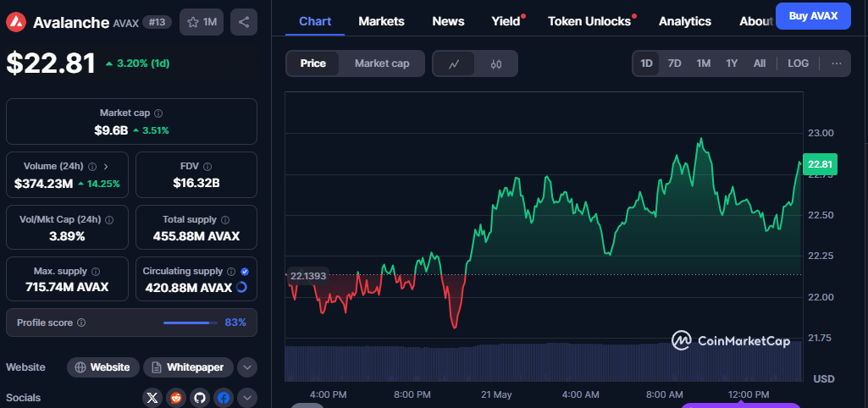Image resolution: width=868 pixels, height=408 pixels.
Task: Click the 83% profile score value
Action: [235, 323]
